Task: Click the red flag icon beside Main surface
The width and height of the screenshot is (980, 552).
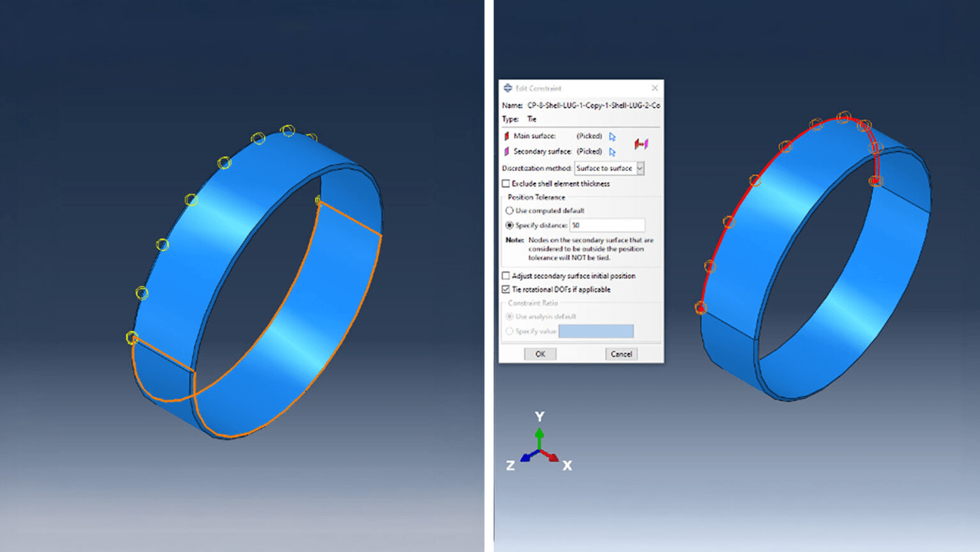Action: coord(506,137)
